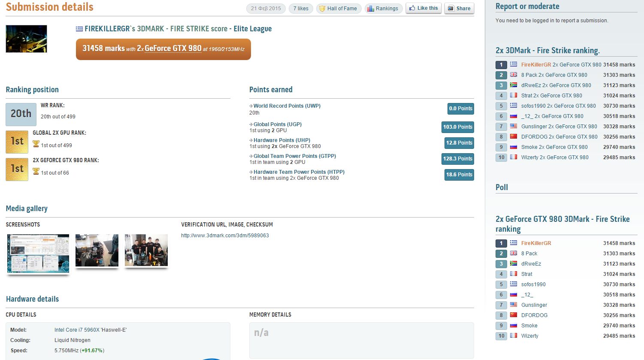The width and height of the screenshot is (644, 360).
Task: Open Smoke 2x GeForce GTX 980 entry
Action: coord(554,147)
